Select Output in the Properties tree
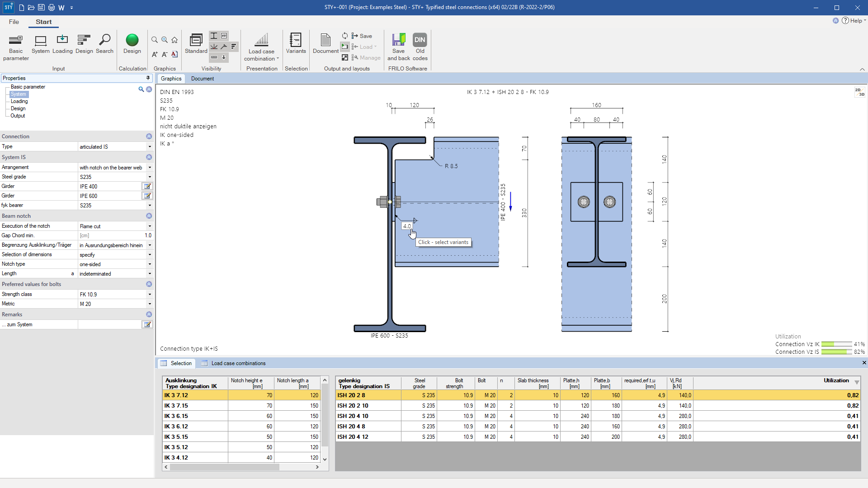This screenshot has width=868, height=488. [x=18, y=116]
